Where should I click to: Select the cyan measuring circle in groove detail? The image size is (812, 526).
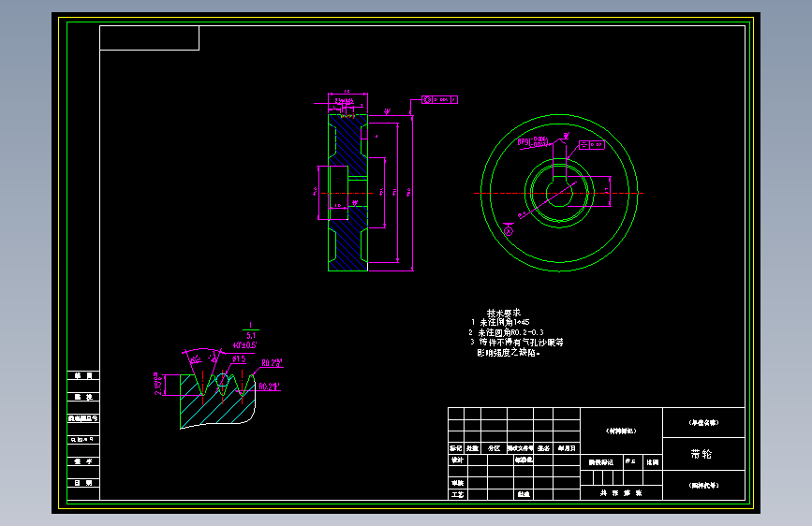click(222, 381)
